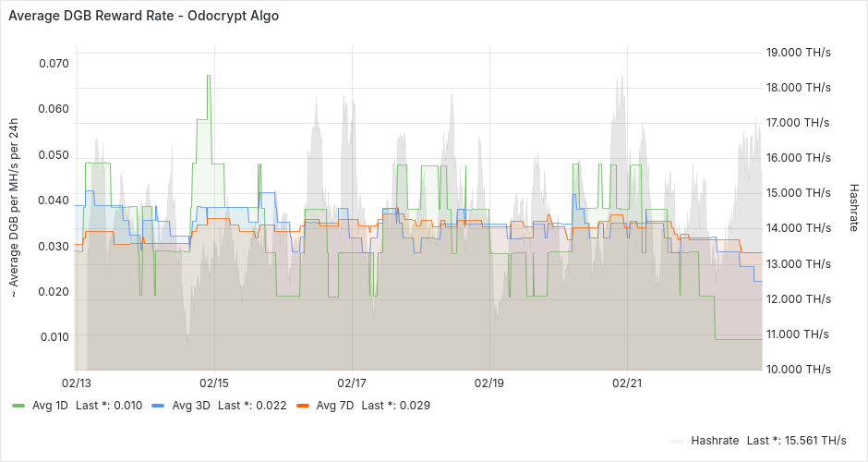Click the 02/17 x-axis date label
The width and height of the screenshot is (868, 462).
(x=352, y=383)
